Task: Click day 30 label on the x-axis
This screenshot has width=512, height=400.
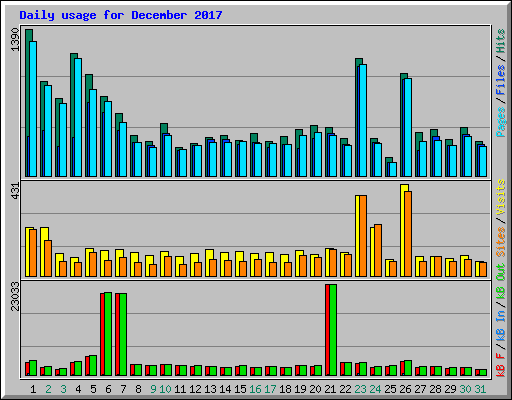Action: [465, 389]
